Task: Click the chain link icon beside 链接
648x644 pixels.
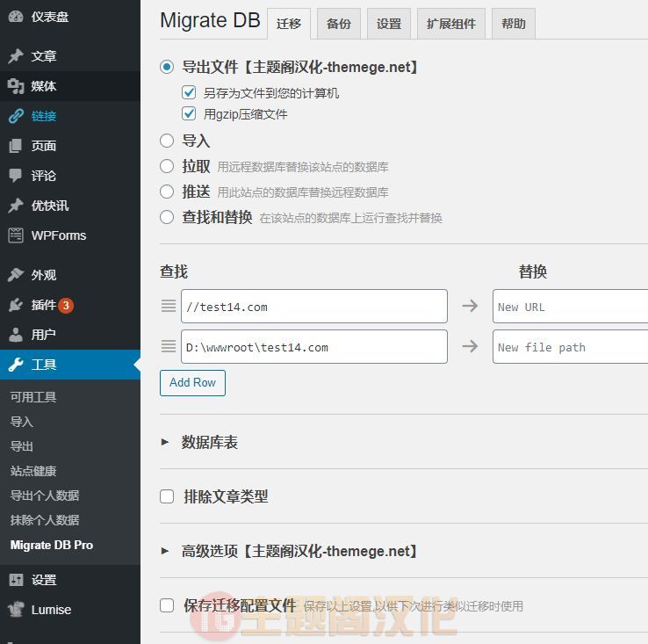Action: (x=16, y=116)
